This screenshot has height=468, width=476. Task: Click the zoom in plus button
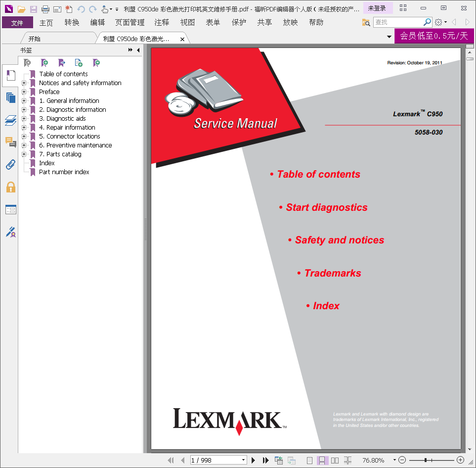click(460, 460)
